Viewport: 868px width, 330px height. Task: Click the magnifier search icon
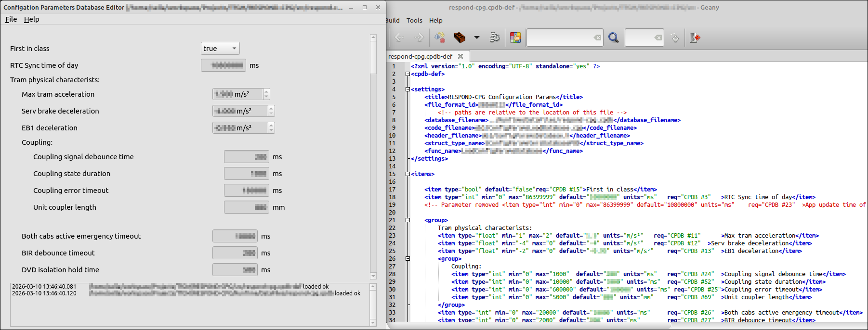point(613,38)
